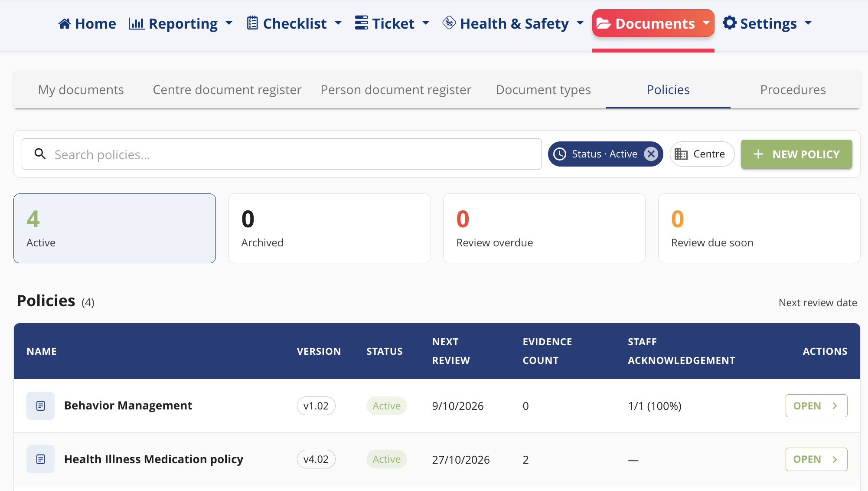The image size is (868, 491).
Task: Click the Centre building icon
Action: [681, 154]
